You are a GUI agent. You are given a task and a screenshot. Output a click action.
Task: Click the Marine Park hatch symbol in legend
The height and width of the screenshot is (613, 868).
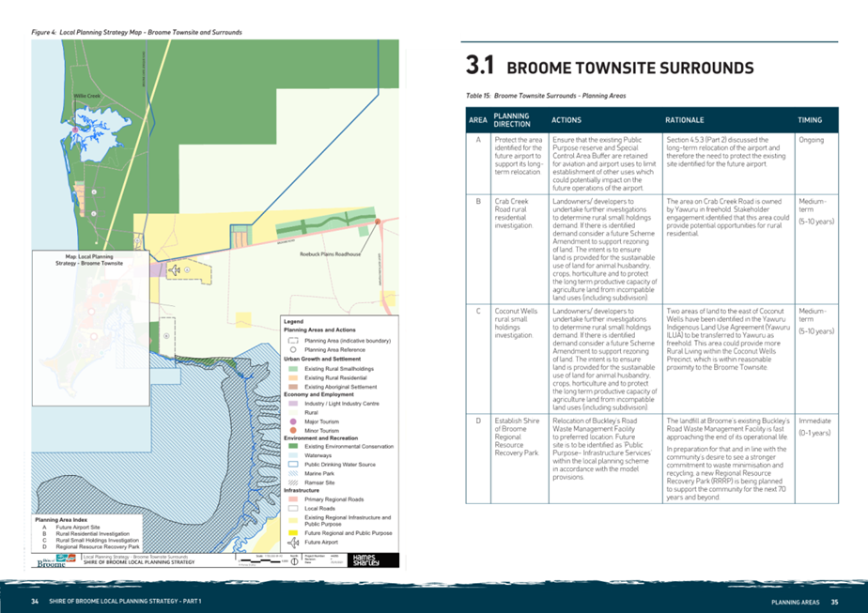pyautogui.click(x=293, y=473)
